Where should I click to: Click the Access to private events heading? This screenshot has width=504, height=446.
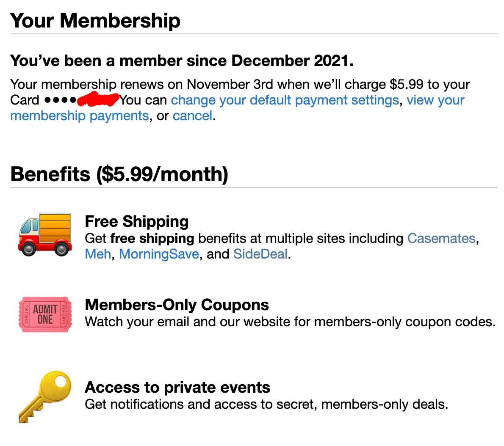tap(177, 387)
